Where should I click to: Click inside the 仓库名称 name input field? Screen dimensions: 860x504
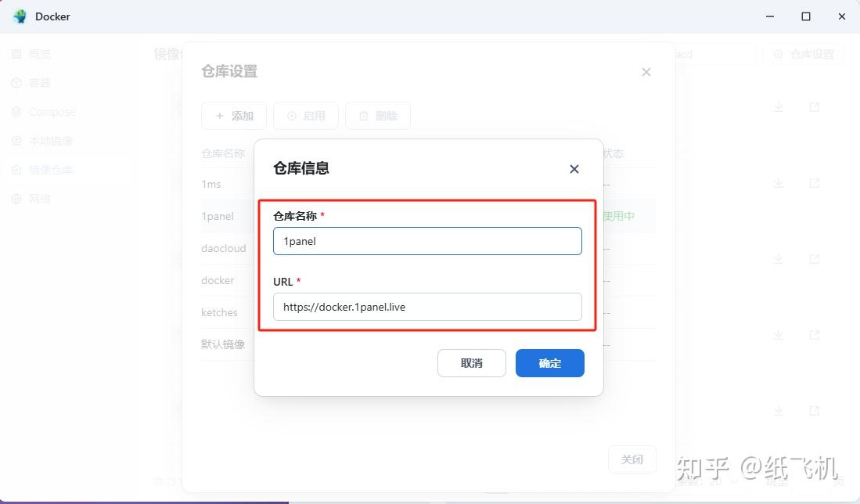coord(427,241)
